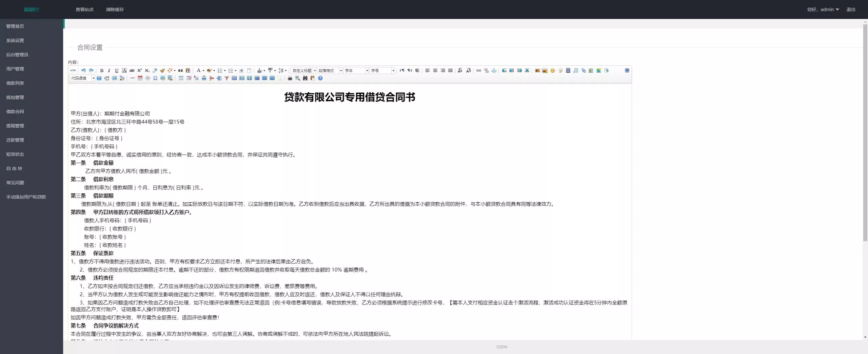Insert anchor icon
868x354 pixels.
(494, 71)
